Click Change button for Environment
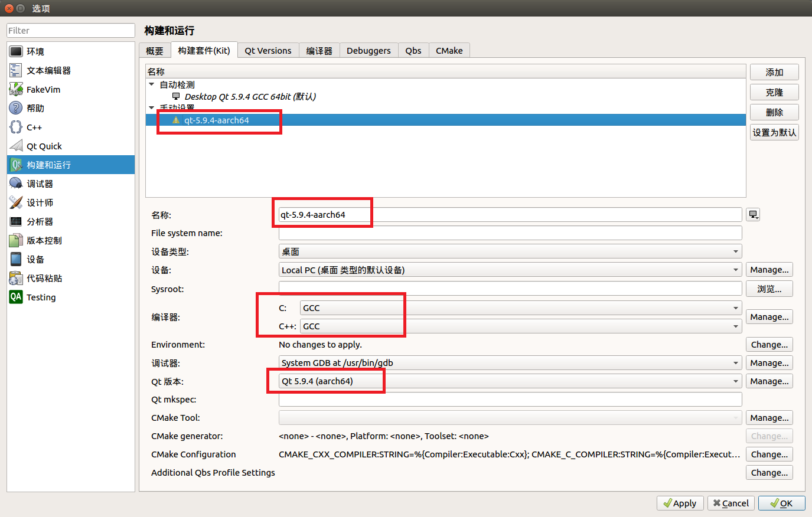This screenshot has height=517, width=812. tap(769, 345)
